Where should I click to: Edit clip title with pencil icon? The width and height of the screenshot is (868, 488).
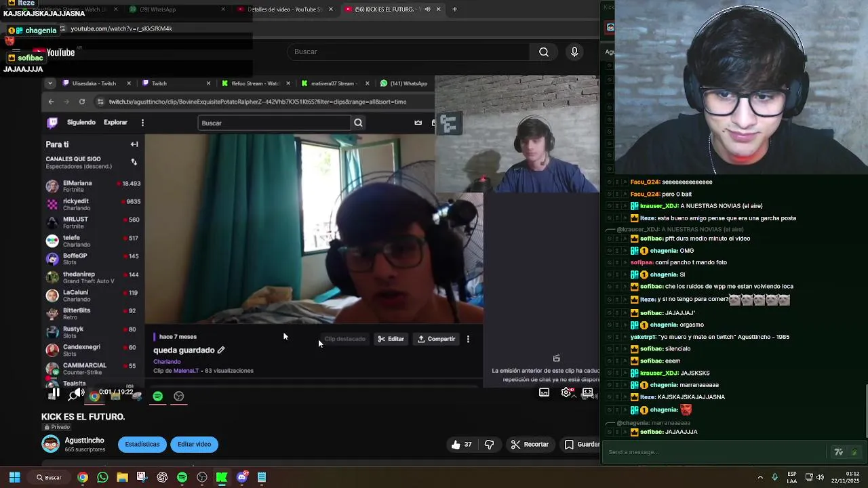click(x=220, y=350)
